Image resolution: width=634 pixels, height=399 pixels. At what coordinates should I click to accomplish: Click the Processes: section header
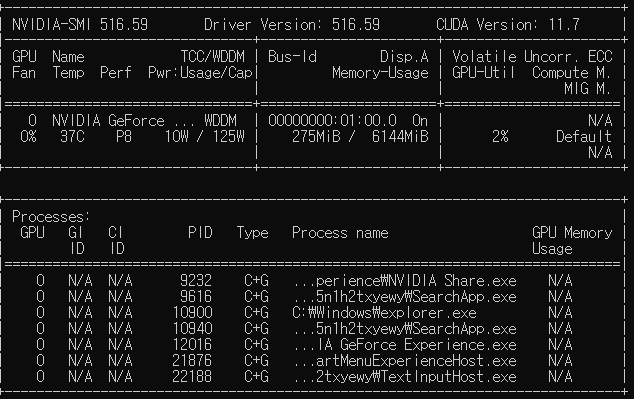[x=51, y=217]
